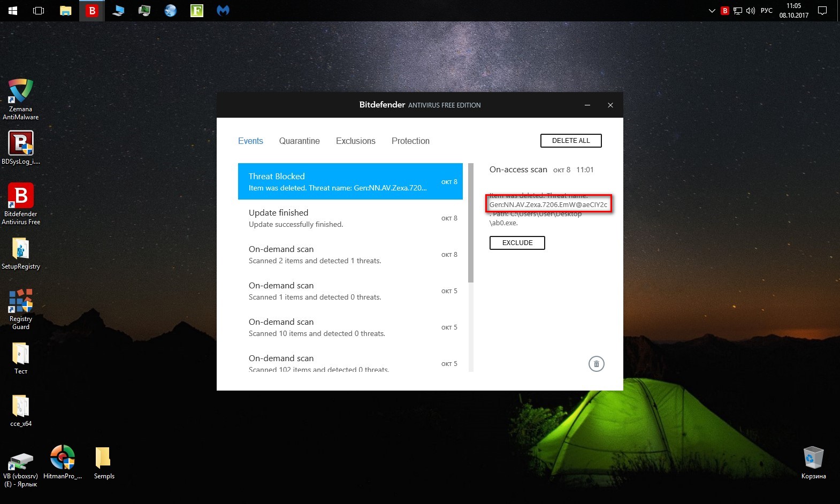The width and height of the screenshot is (840, 504).
Task: Select the Registry Guard desktop shortcut
Action: [21, 309]
